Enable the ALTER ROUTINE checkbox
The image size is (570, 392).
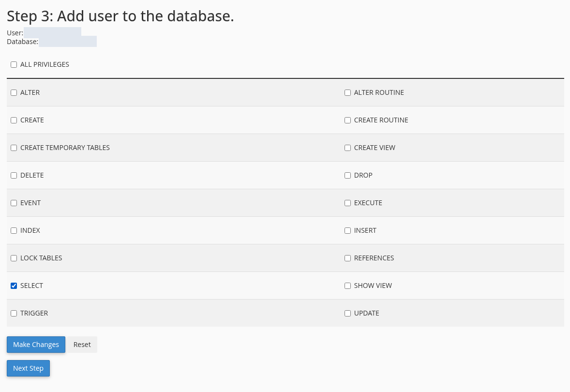coord(347,93)
